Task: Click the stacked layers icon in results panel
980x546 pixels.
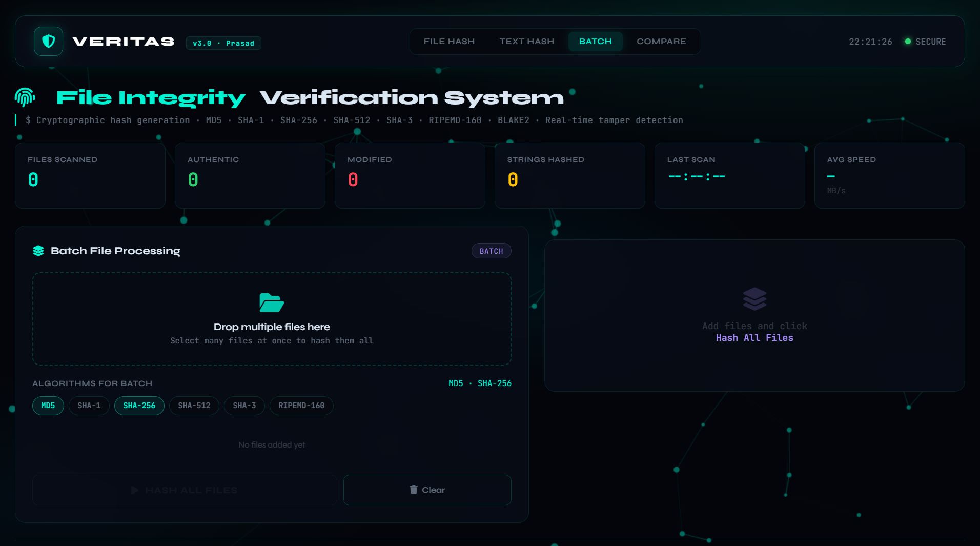Action: (754, 299)
